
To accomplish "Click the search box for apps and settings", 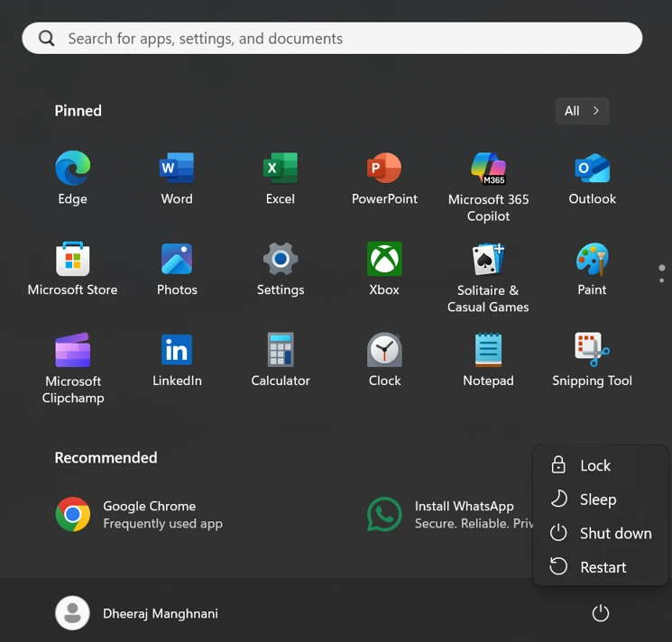I will (x=332, y=39).
